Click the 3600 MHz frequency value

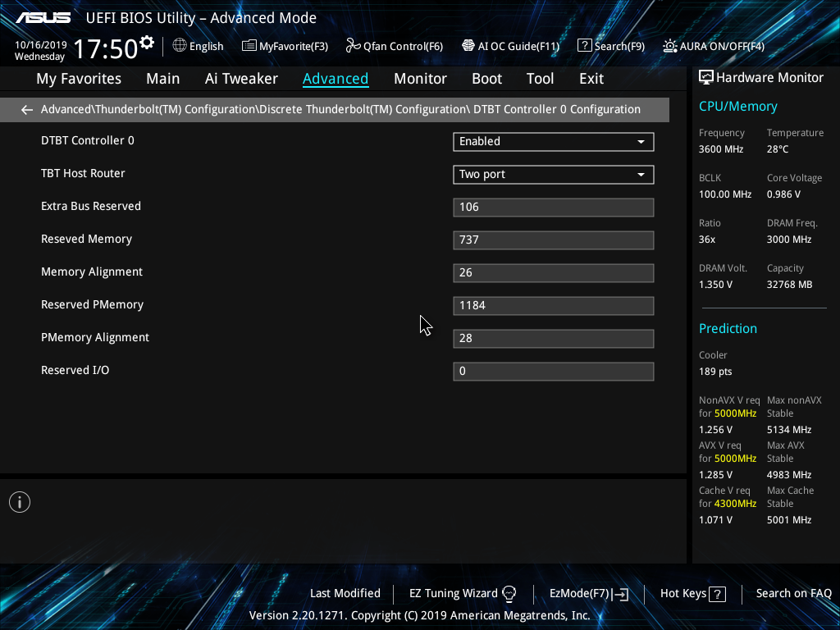[x=720, y=149]
